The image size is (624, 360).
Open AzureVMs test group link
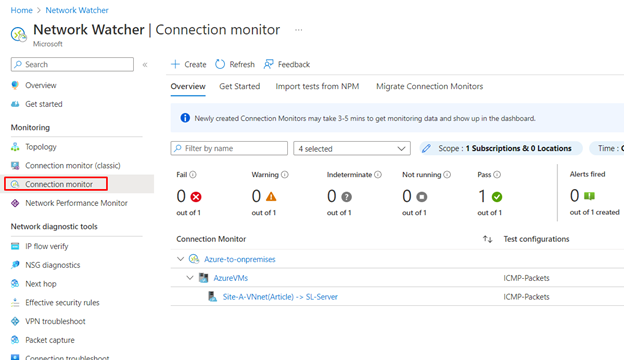230,278
